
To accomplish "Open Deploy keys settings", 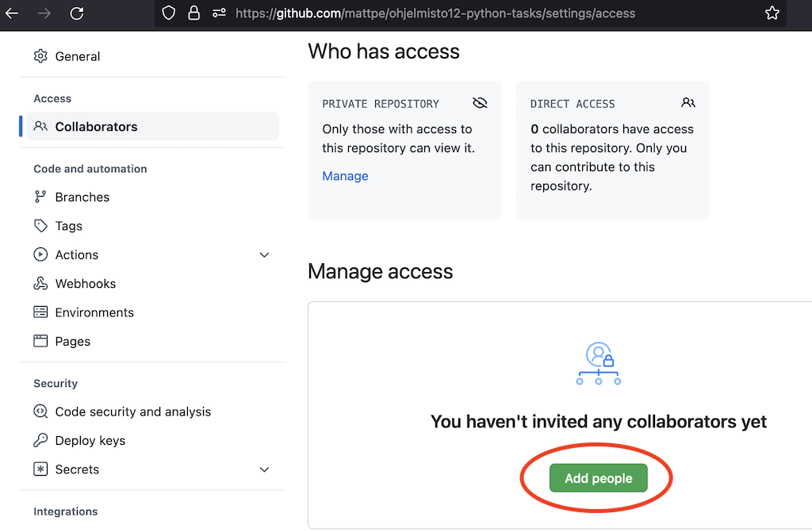I will pyautogui.click(x=90, y=441).
